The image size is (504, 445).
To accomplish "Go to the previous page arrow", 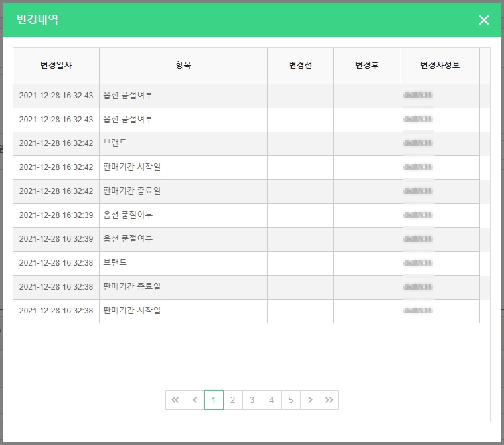I will [x=195, y=400].
